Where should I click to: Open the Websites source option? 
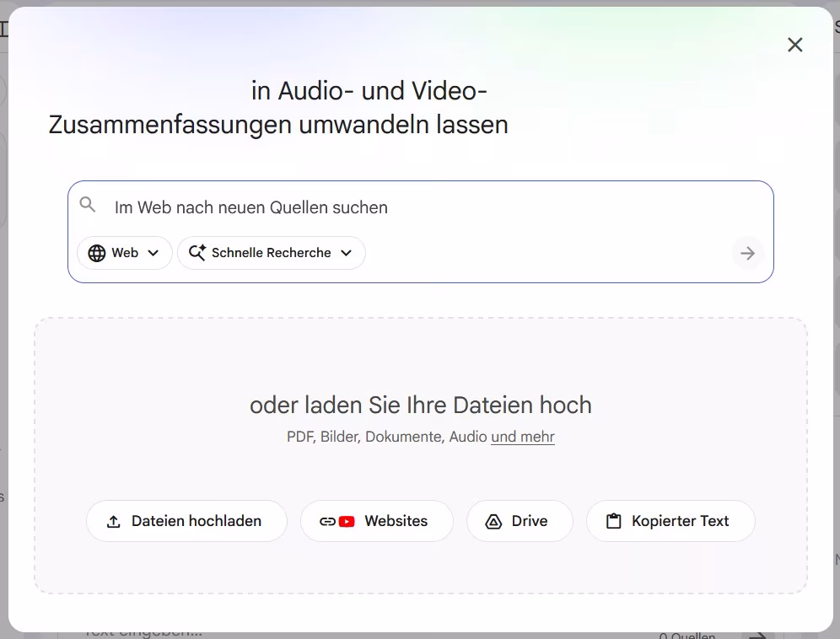click(377, 521)
